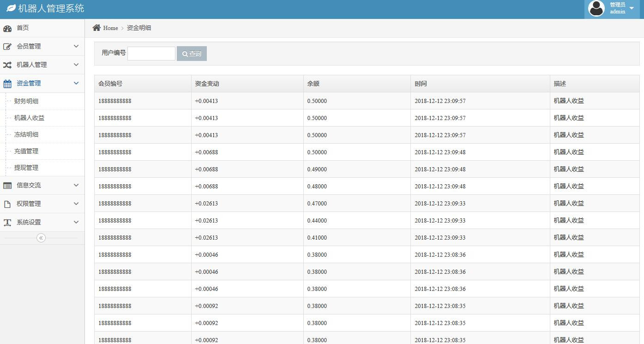Viewport: 644px width, 344px height.
Task: Click the list icon beside 信息交流
Action: [x=7, y=186]
